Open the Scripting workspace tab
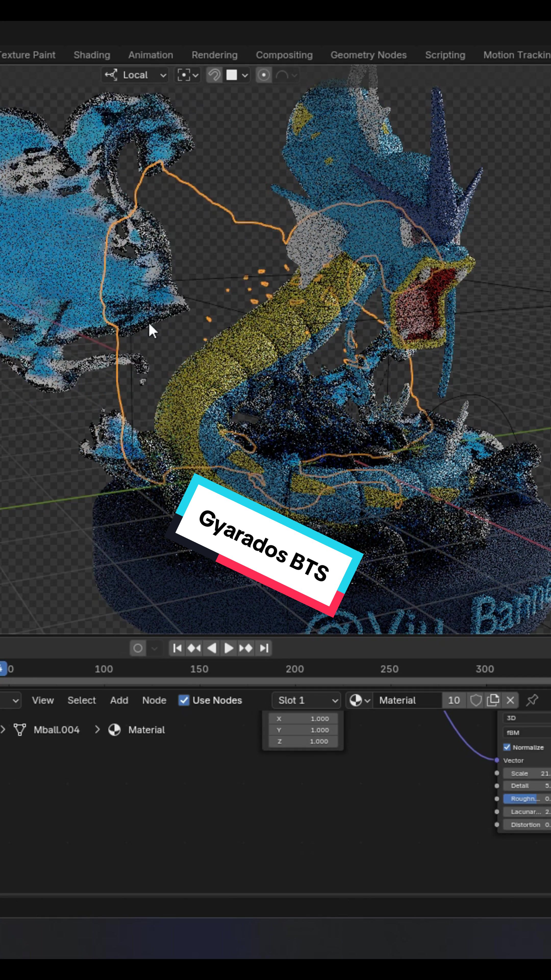 (x=445, y=55)
